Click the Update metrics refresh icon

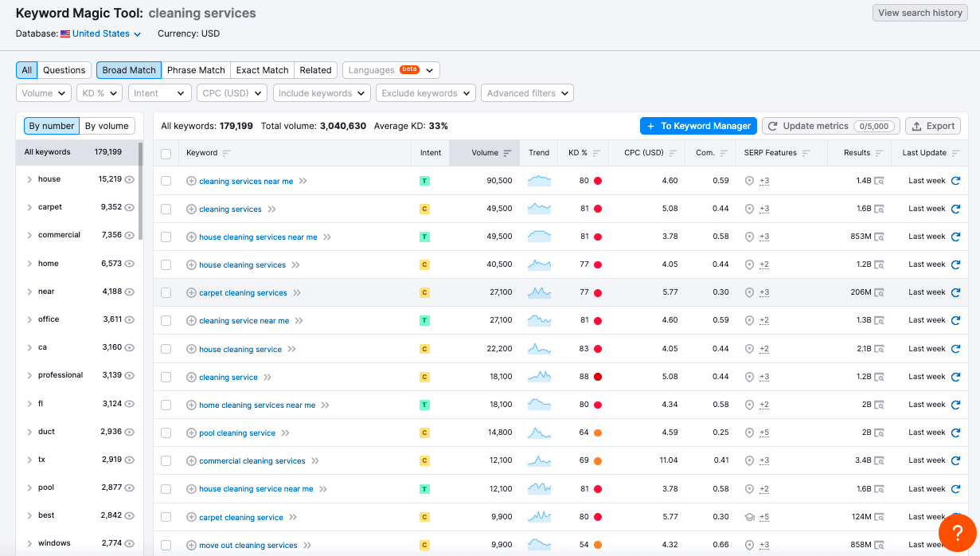pyautogui.click(x=771, y=126)
